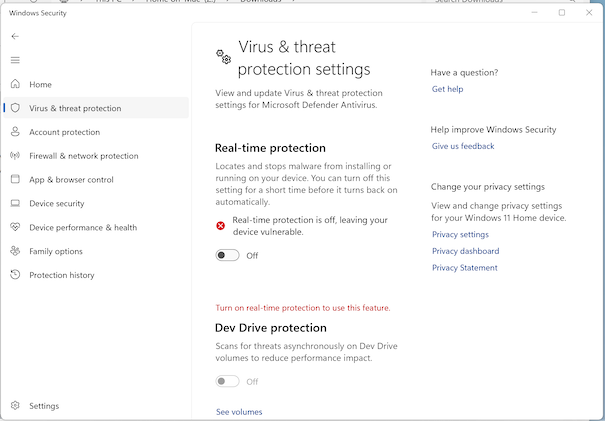Open the Privacy dashboard link
Viewport: 605px width, 421px height.
pyautogui.click(x=465, y=251)
